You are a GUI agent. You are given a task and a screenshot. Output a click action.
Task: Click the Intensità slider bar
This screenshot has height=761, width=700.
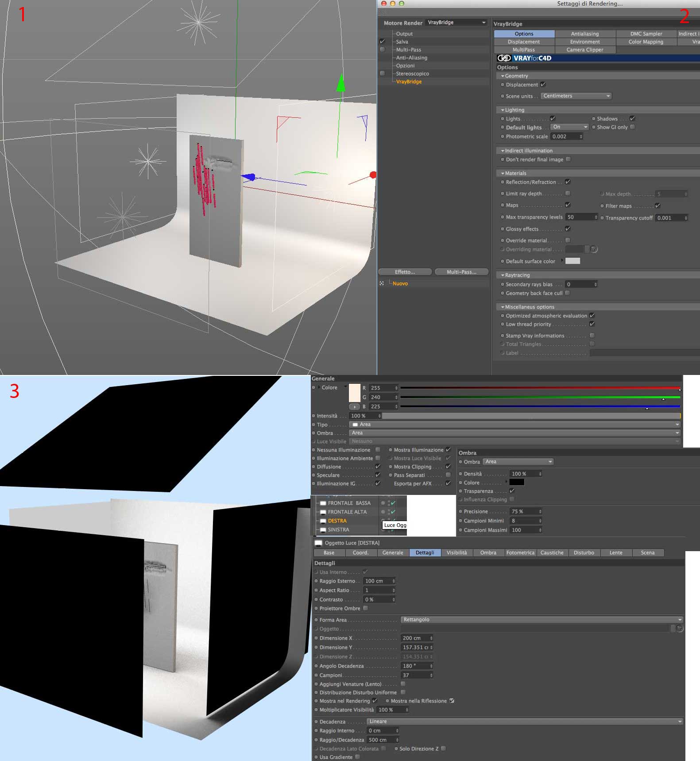[x=531, y=416]
